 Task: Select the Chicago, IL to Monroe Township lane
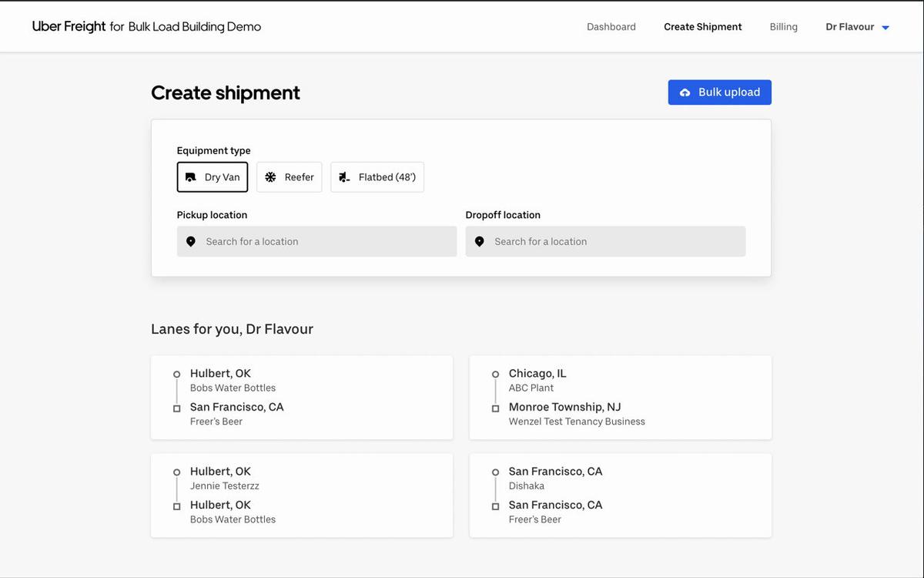(621, 398)
